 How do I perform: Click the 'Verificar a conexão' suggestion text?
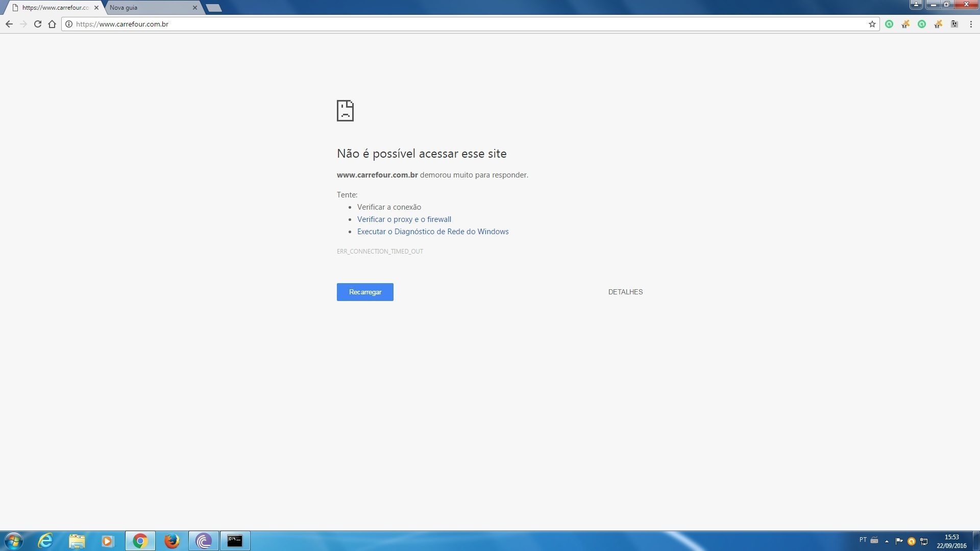coord(389,207)
